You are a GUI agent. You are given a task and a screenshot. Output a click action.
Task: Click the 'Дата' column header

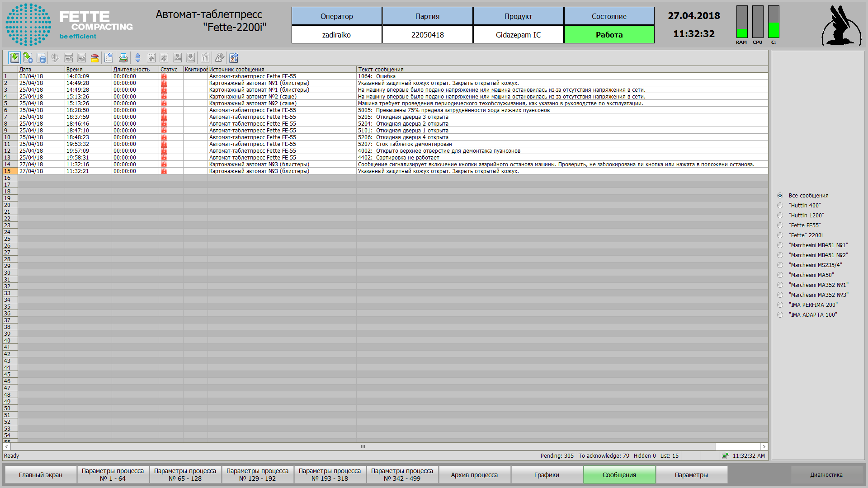[x=41, y=70]
